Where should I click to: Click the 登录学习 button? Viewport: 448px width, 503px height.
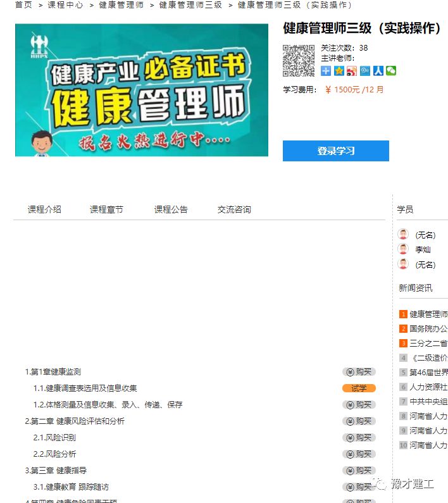click(x=335, y=151)
